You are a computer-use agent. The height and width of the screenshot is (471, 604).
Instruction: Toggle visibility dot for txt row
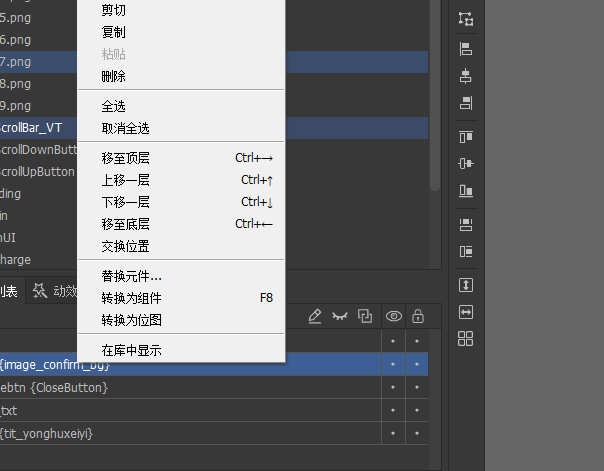(393, 410)
